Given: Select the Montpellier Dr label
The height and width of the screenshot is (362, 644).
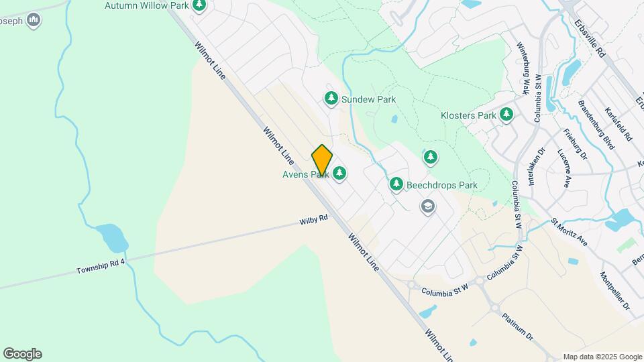Looking at the screenshot, I should [615, 290].
